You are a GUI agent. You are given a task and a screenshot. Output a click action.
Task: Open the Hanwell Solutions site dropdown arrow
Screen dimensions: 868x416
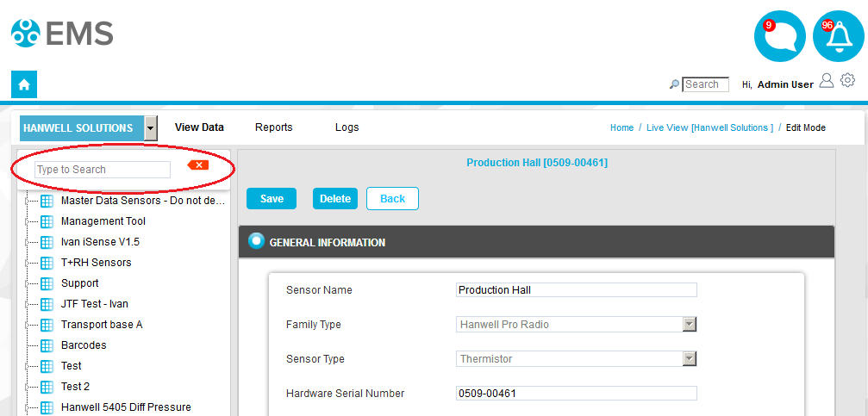(x=151, y=127)
